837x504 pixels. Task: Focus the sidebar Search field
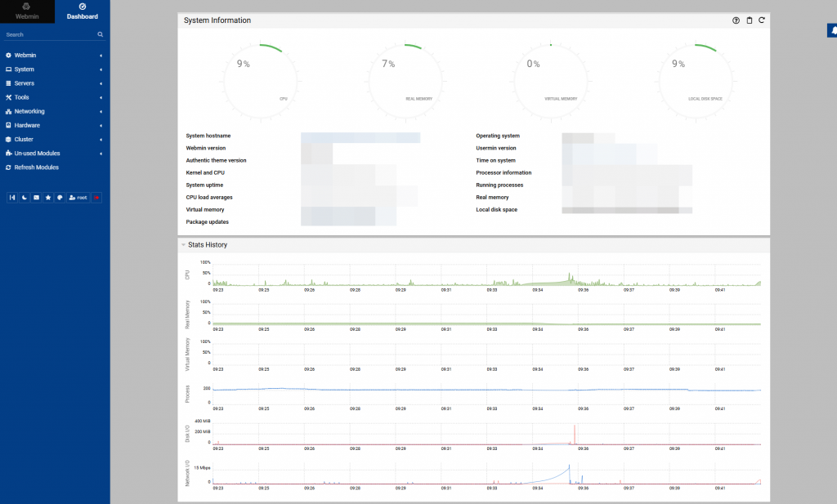click(49, 35)
